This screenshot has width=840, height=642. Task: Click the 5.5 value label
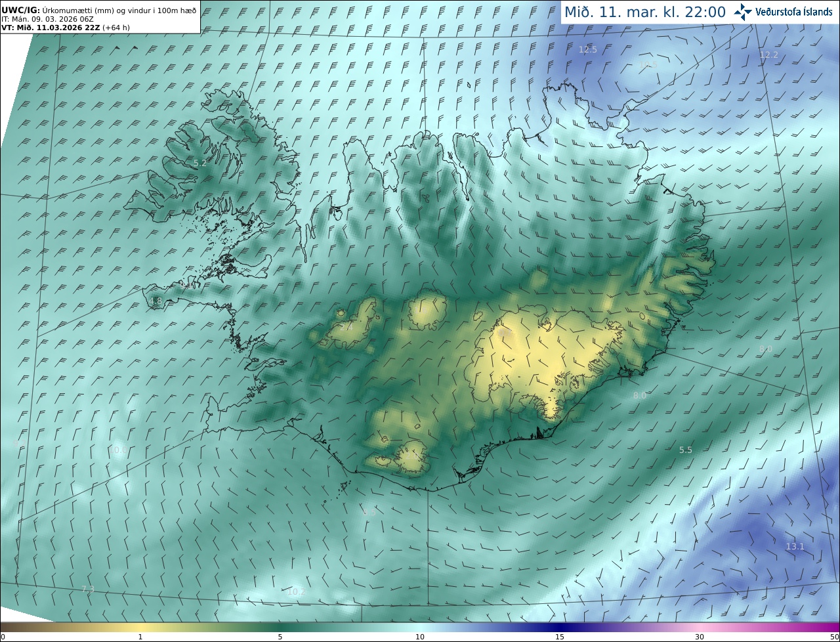(686, 450)
